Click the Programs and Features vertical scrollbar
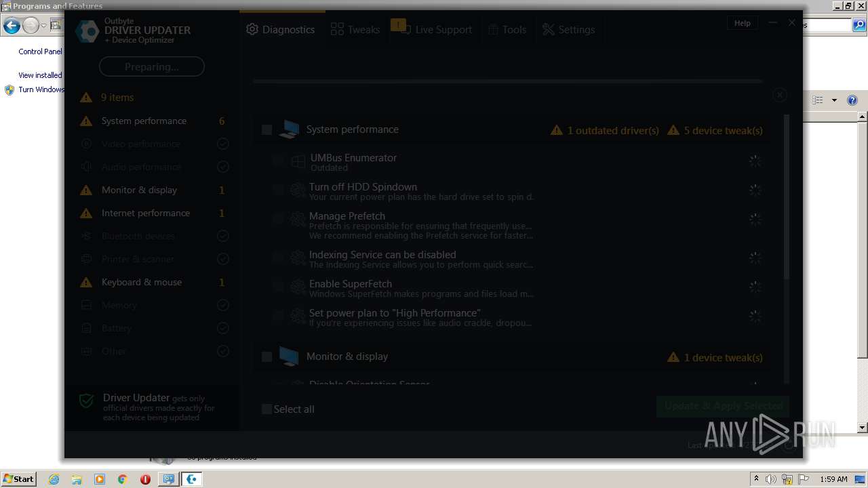Viewport: 868px width, 488px height. [863, 271]
